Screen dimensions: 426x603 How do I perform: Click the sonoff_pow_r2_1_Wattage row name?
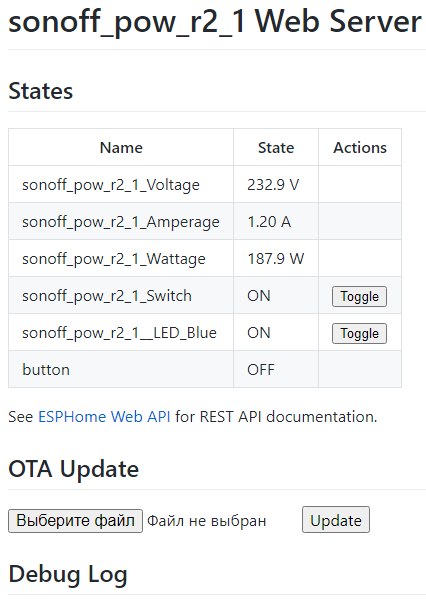[x=114, y=259]
